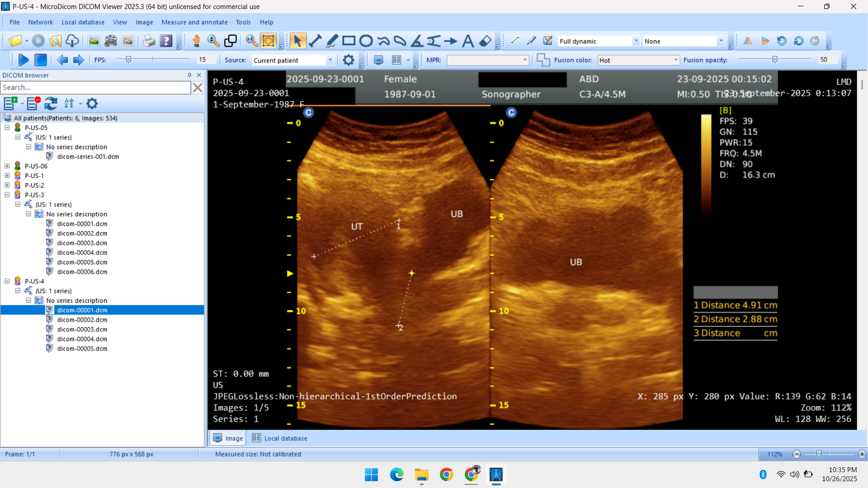Select the Angle measurement tool

(417, 41)
